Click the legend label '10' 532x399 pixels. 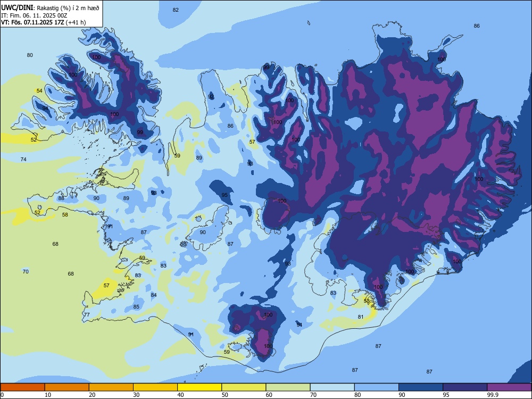(48, 395)
